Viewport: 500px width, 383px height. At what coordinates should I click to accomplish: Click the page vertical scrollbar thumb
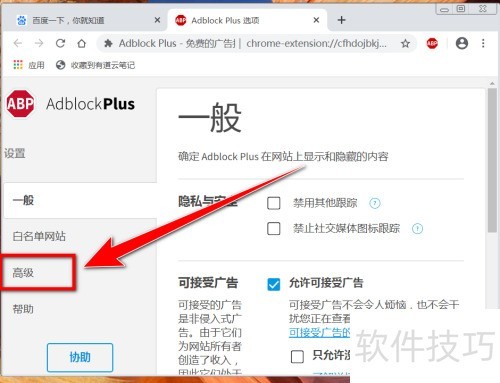(x=492, y=160)
